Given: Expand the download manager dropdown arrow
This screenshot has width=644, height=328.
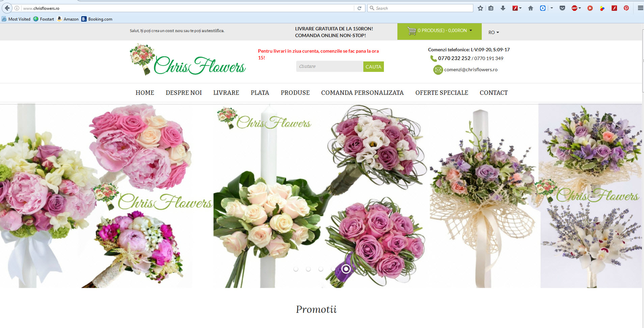Looking at the screenshot, I should coord(552,8).
